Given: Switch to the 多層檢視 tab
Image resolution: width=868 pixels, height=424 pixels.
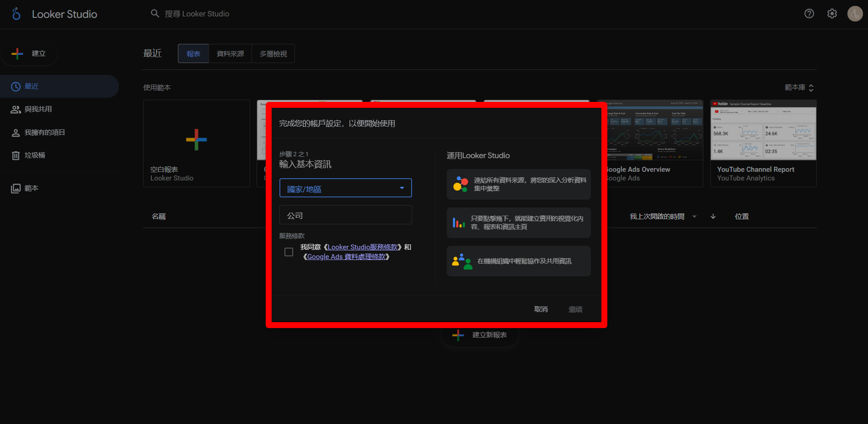Looking at the screenshot, I should click(x=273, y=54).
